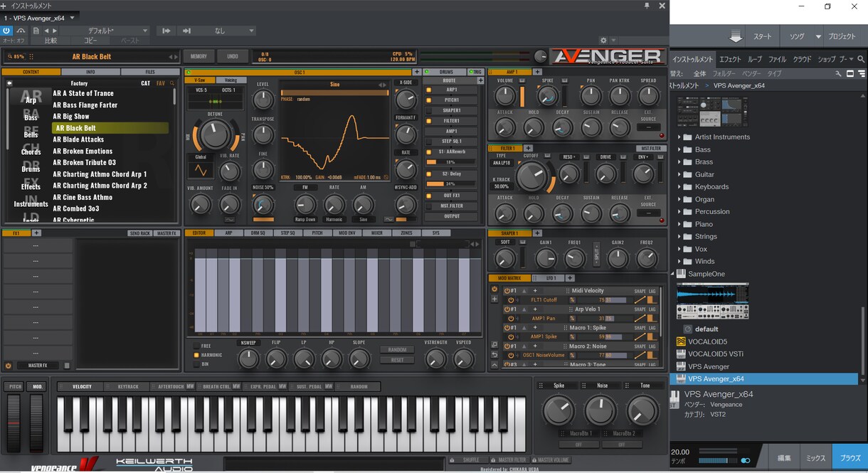Open the デフォルト preset dropdown
The width and height of the screenshot is (868, 473).
coord(105,31)
